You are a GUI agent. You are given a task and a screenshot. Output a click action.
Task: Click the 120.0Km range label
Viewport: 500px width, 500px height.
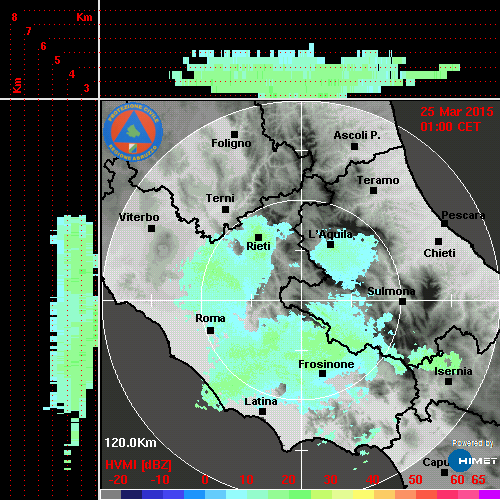pos(130,443)
